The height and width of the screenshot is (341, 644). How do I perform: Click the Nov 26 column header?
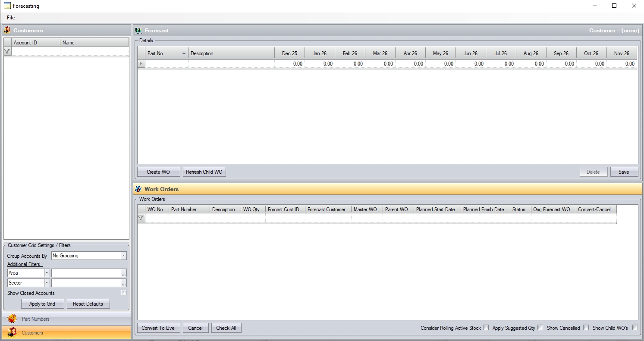point(622,53)
